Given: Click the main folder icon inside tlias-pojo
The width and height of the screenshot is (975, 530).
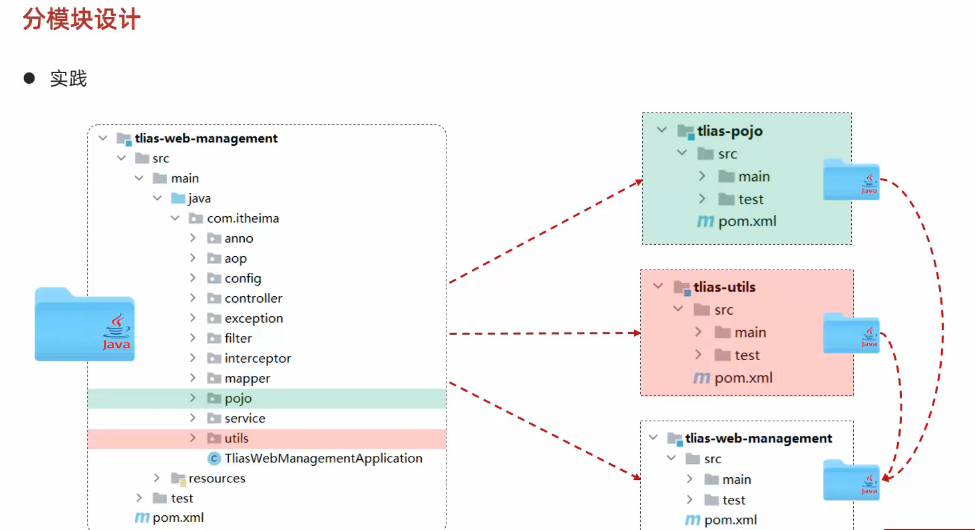Looking at the screenshot, I should 726,177.
